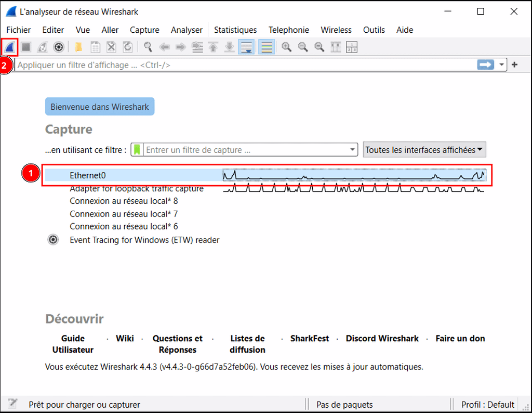Viewport: 532px width, 413px height.
Task: Start capture with the shark fin icon
Action: (10, 47)
